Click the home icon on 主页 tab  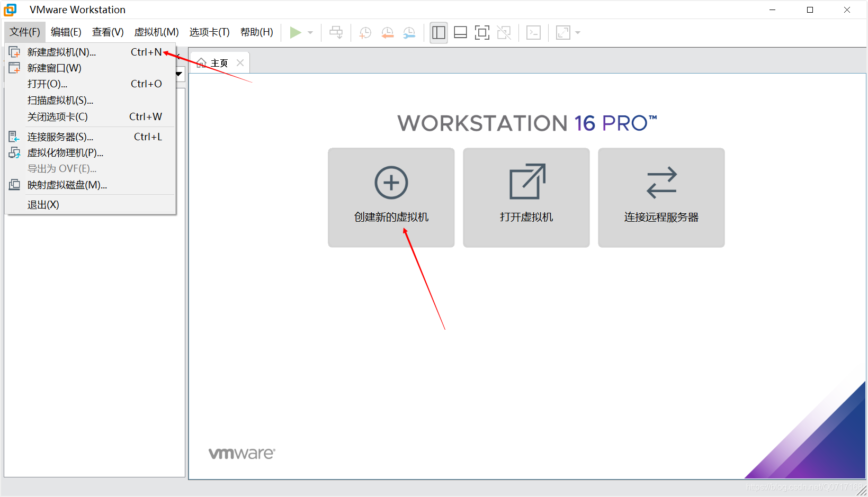coord(201,62)
